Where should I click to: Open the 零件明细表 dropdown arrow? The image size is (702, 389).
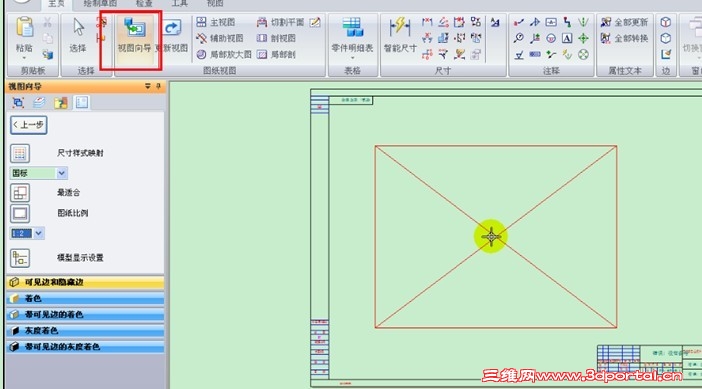352,58
